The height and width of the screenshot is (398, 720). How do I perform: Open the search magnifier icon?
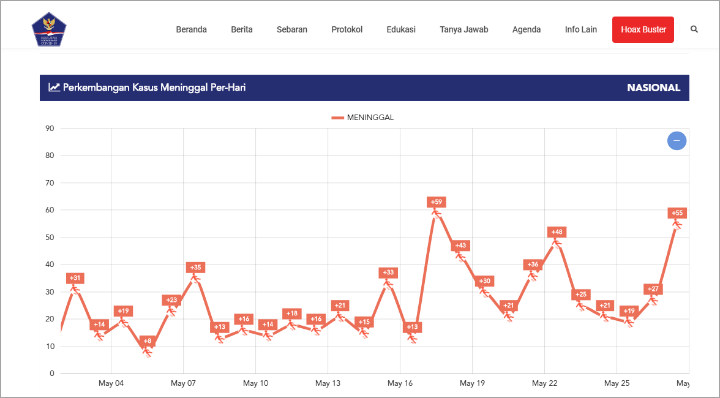pos(694,29)
